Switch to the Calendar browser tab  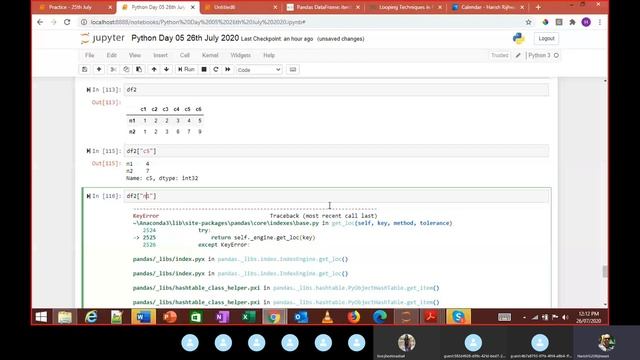[488, 7]
